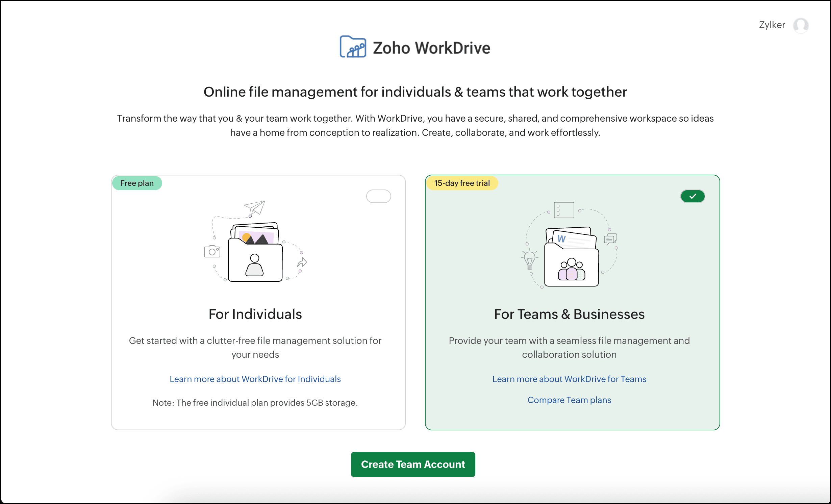
Task: Deselect the checked Teams & Businesses toggle
Action: pos(692,196)
